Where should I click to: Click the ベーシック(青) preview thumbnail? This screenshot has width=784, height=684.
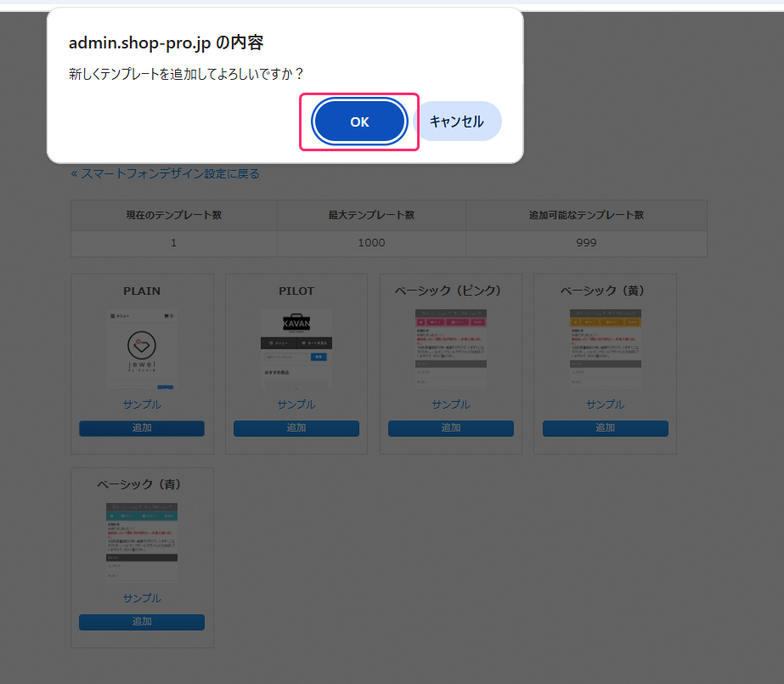click(142, 543)
